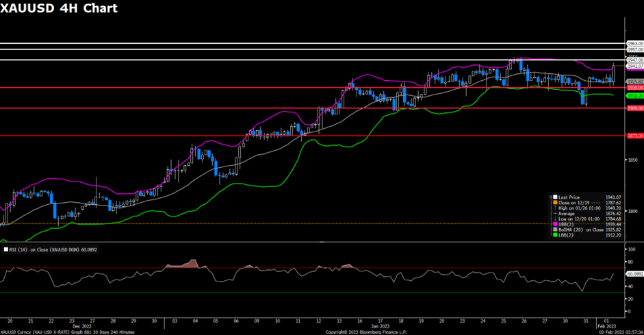Click the 60.0892 RSI value axis tag
Image resolution: width=644 pixels, height=335 pixels.
point(635,273)
